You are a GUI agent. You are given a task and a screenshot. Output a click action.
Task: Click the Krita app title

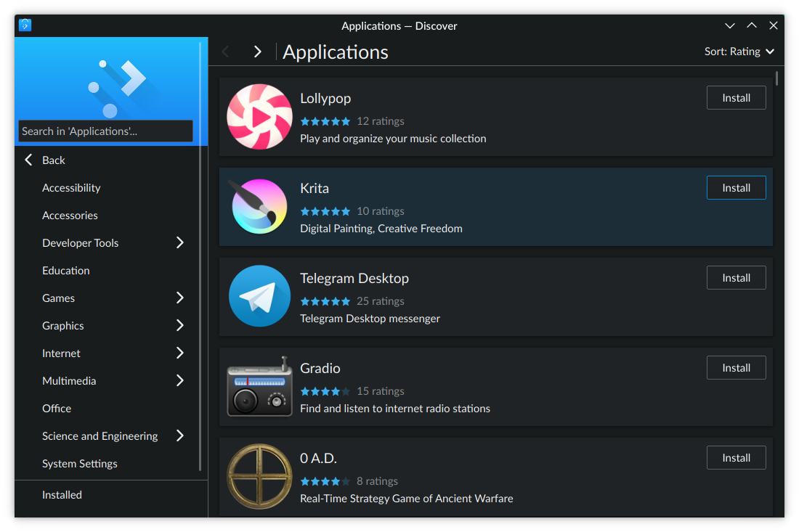pos(315,189)
